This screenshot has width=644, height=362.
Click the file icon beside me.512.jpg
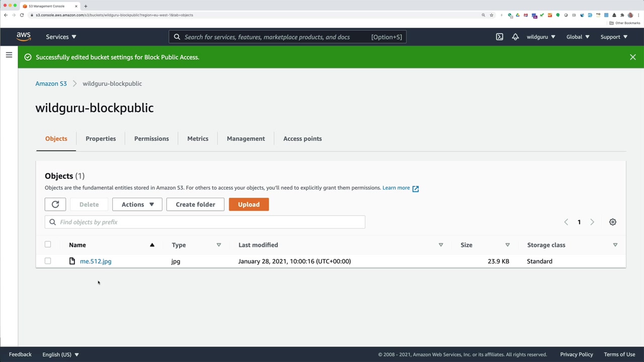pos(72,261)
